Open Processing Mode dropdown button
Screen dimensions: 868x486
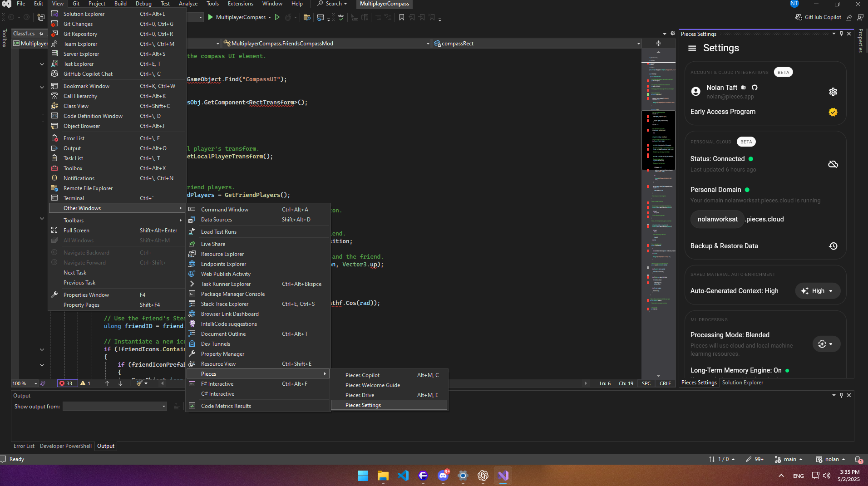826,344
